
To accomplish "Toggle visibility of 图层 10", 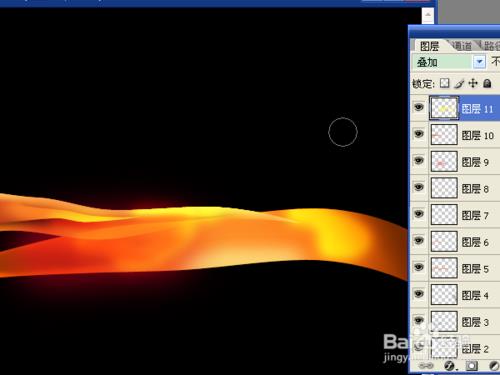I will click(x=419, y=134).
